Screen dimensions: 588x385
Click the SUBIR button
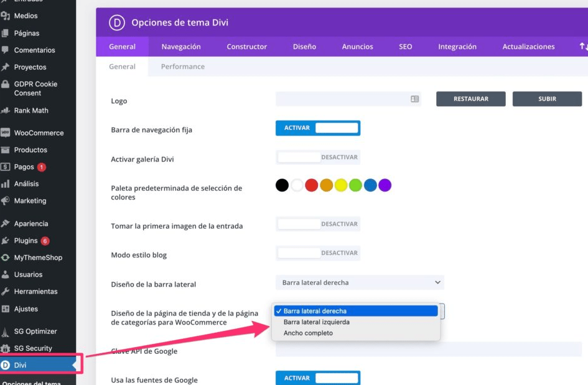[547, 99]
